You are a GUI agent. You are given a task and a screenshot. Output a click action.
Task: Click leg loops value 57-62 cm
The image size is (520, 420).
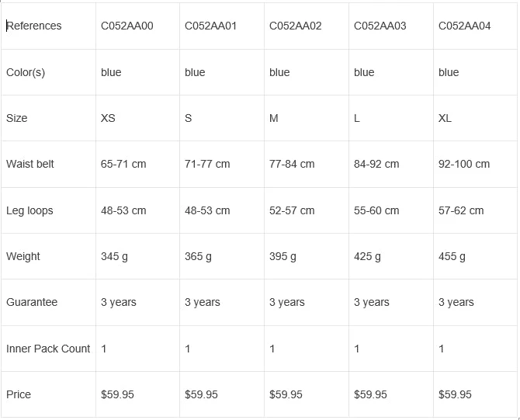(461, 210)
